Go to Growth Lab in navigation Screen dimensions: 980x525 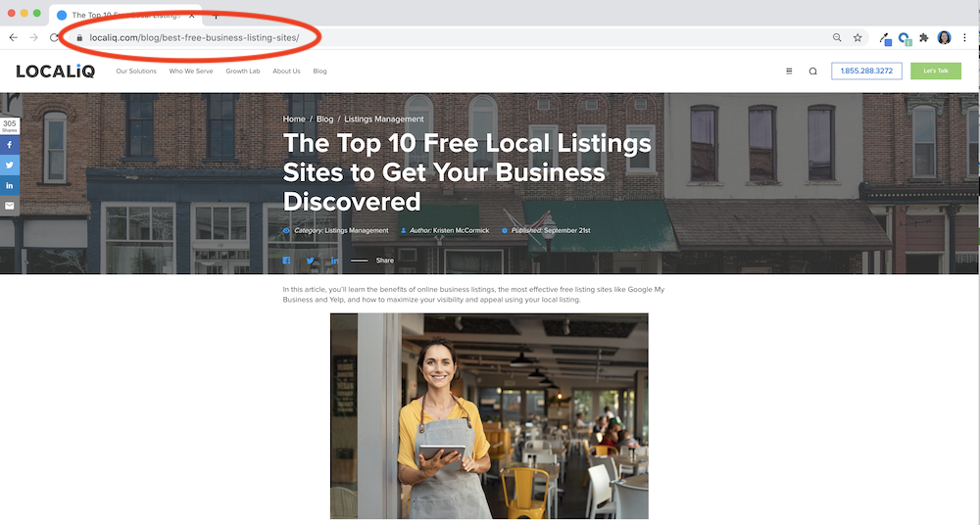coord(242,72)
